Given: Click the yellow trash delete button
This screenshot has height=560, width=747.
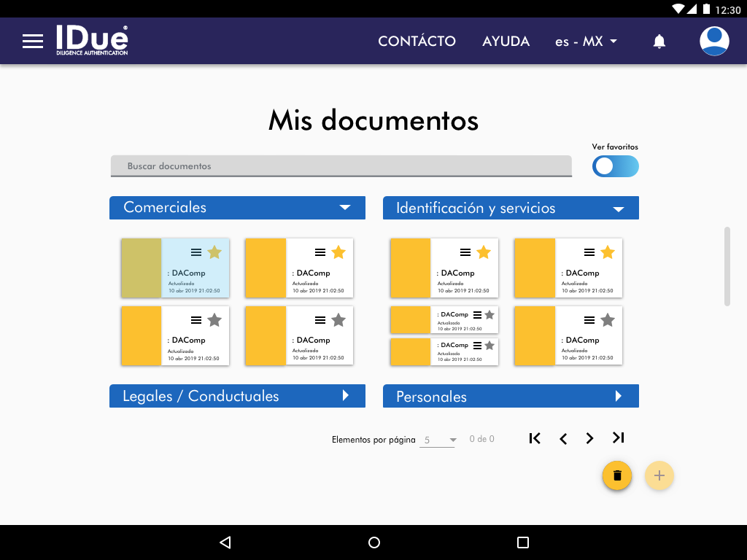Looking at the screenshot, I should coord(617,475).
